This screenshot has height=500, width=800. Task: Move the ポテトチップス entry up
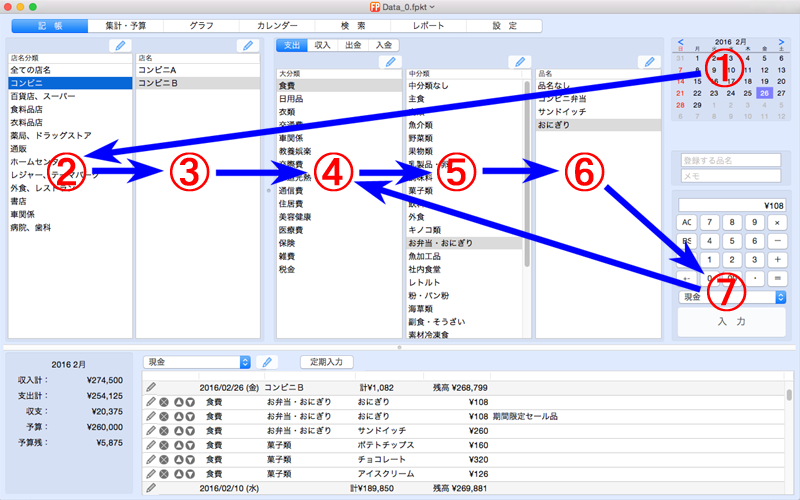(x=179, y=445)
